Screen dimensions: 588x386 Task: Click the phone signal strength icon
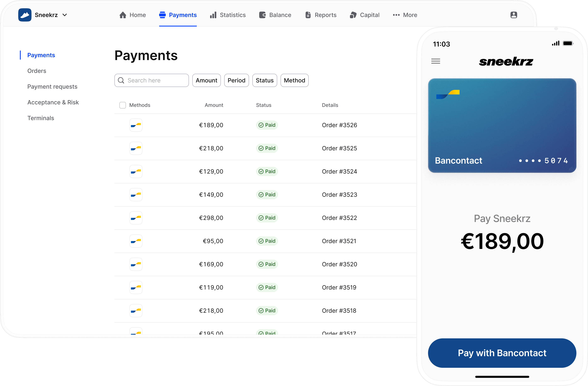coord(556,43)
